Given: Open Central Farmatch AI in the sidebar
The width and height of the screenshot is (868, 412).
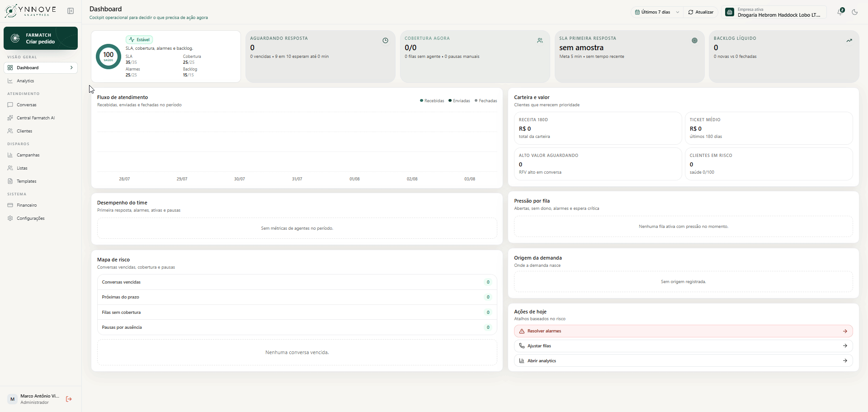Looking at the screenshot, I should [x=41, y=118].
